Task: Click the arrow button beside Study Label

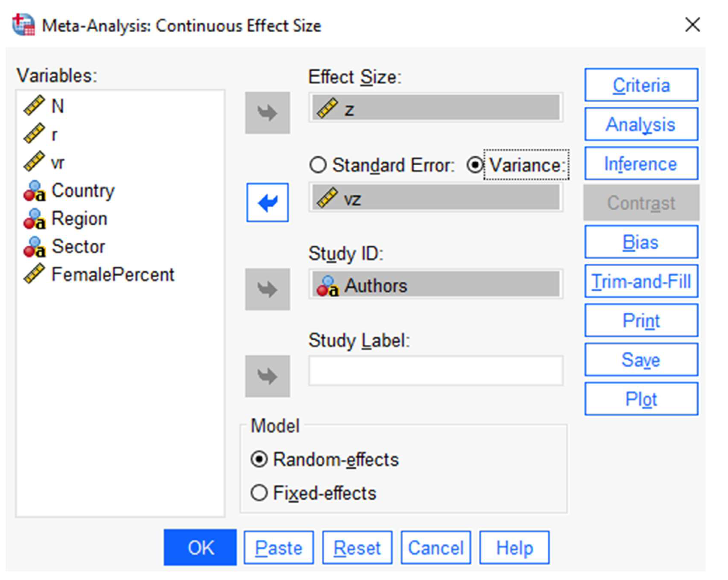Action: coord(267,376)
